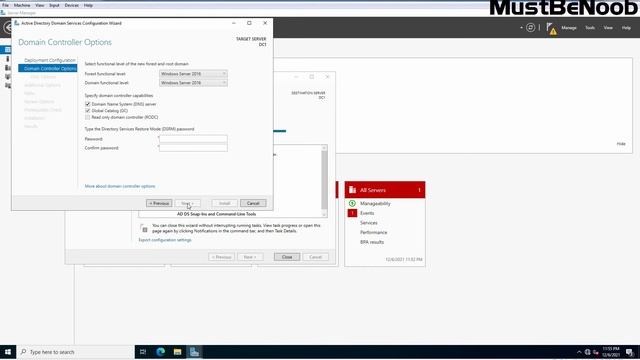This screenshot has height=360, width=640.
Task: Select the All Servers sidebar icon
Action: pyautogui.click(x=7, y=68)
